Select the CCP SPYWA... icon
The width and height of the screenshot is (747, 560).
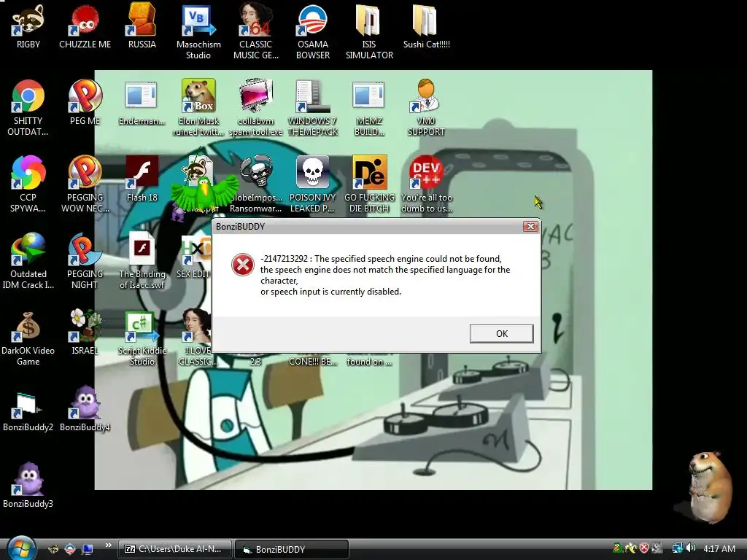click(x=28, y=184)
